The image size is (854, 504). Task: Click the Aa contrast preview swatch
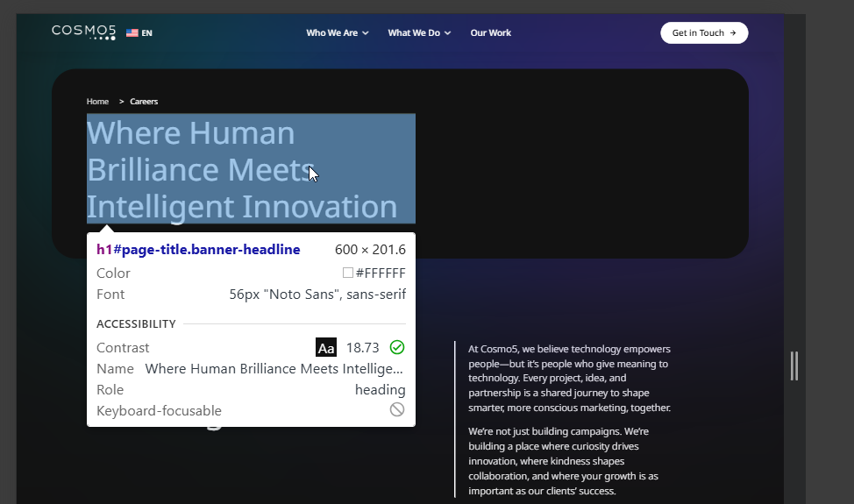coord(326,347)
